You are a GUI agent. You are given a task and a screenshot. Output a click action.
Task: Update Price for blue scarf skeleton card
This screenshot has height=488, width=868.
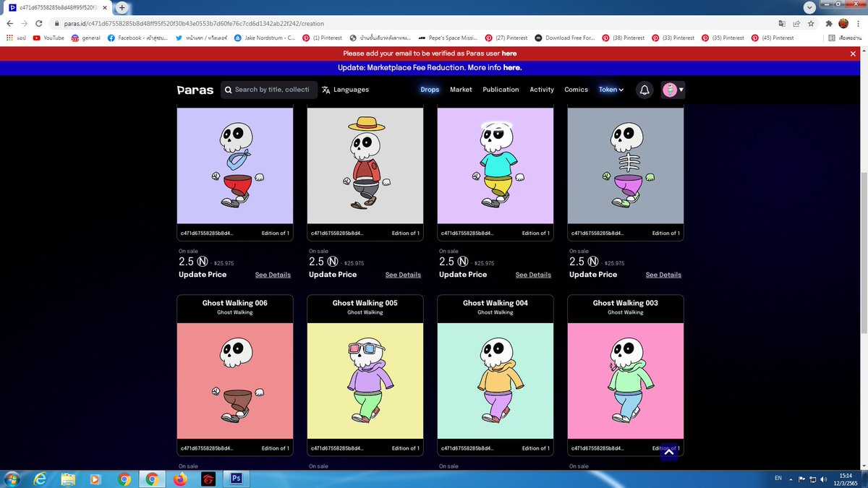(x=203, y=275)
